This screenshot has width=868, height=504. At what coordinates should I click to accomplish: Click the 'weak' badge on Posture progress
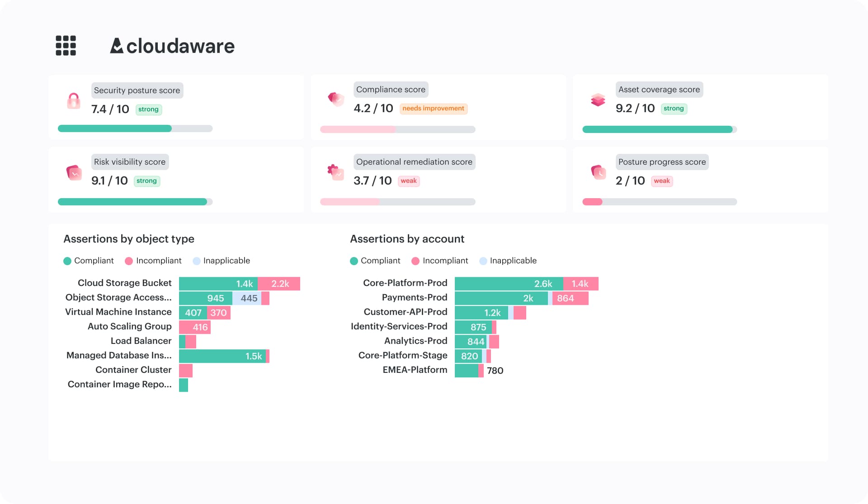(x=661, y=181)
